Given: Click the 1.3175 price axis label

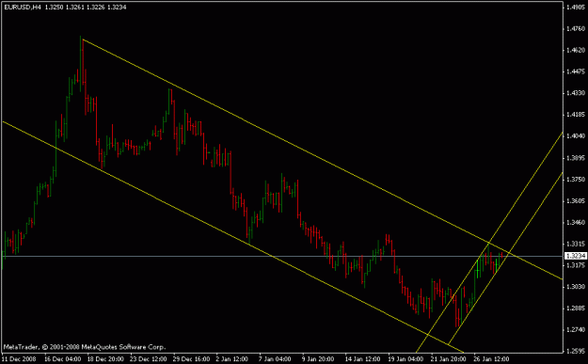Looking at the screenshot, I should 576,265.
